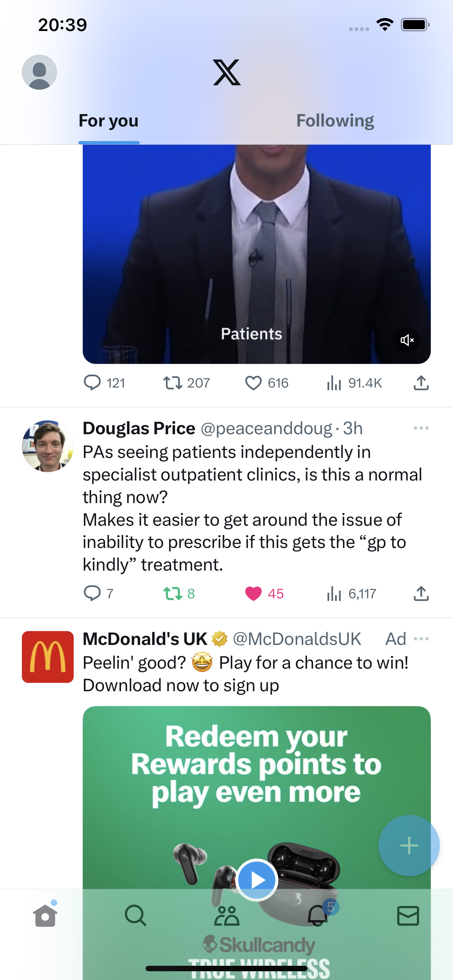This screenshot has width=453, height=980.
Task: Open Douglas Price's profile picture
Action: [x=47, y=446]
